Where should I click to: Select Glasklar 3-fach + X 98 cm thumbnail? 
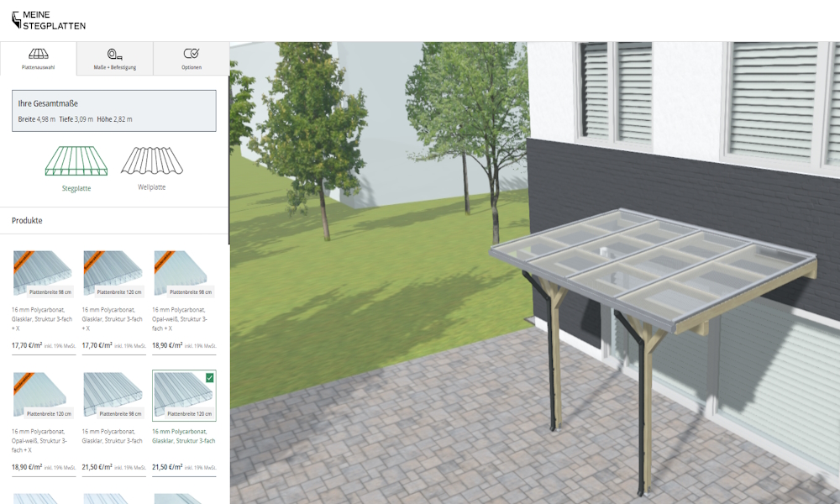coord(44,274)
